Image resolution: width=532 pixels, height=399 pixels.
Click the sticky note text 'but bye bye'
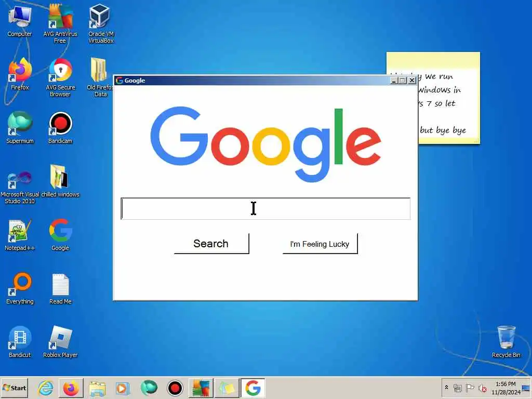point(443,130)
